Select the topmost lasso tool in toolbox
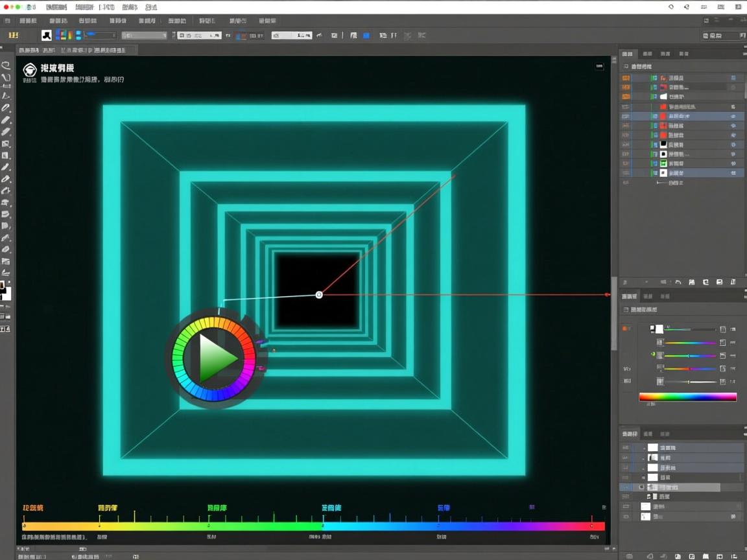Screen dimensions: 747x560 [6, 65]
